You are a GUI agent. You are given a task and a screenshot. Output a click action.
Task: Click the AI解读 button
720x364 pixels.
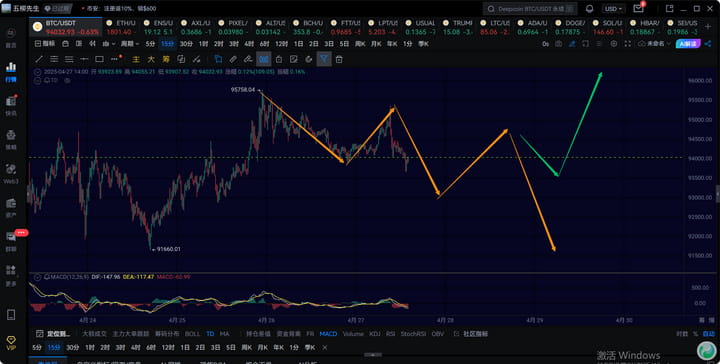click(688, 44)
